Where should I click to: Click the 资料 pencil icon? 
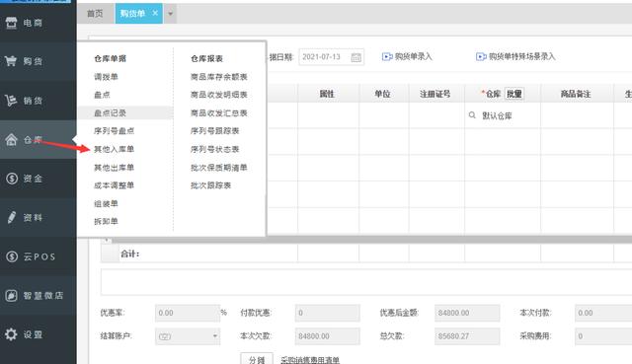pos(12,217)
